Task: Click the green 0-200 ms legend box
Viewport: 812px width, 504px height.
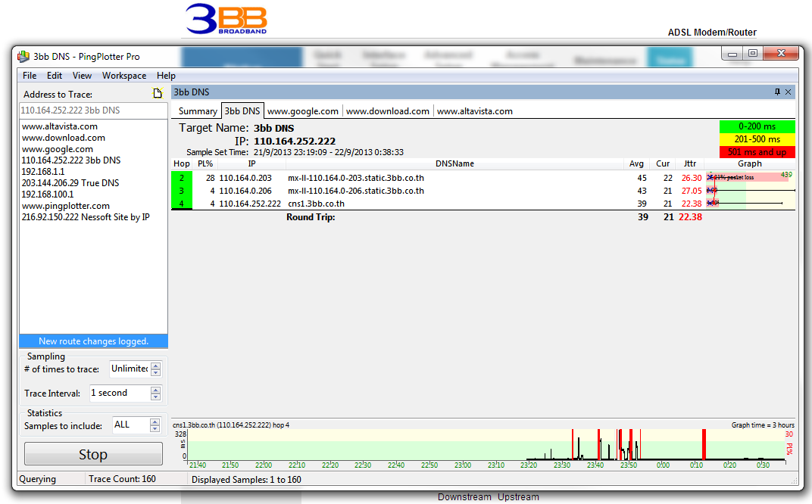Action: (757, 126)
